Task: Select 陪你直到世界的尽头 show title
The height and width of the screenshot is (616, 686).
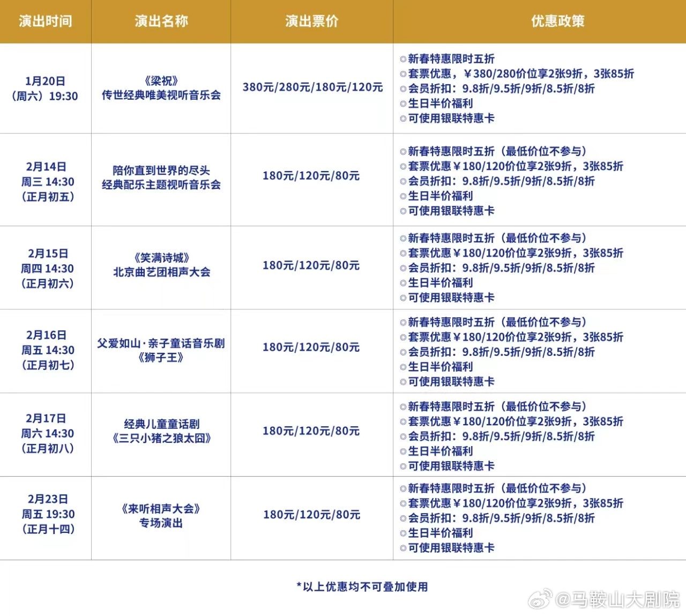Action: 161,177
